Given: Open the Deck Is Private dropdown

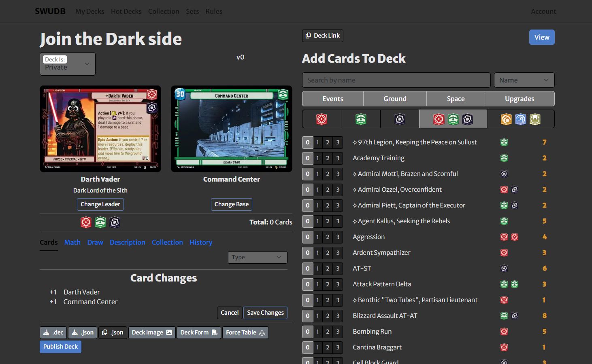Looking at the screenshot, I should [x=68, y=64].
